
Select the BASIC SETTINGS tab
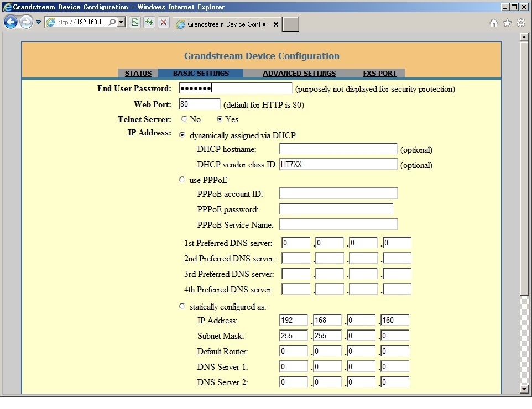tap(201, 74)
